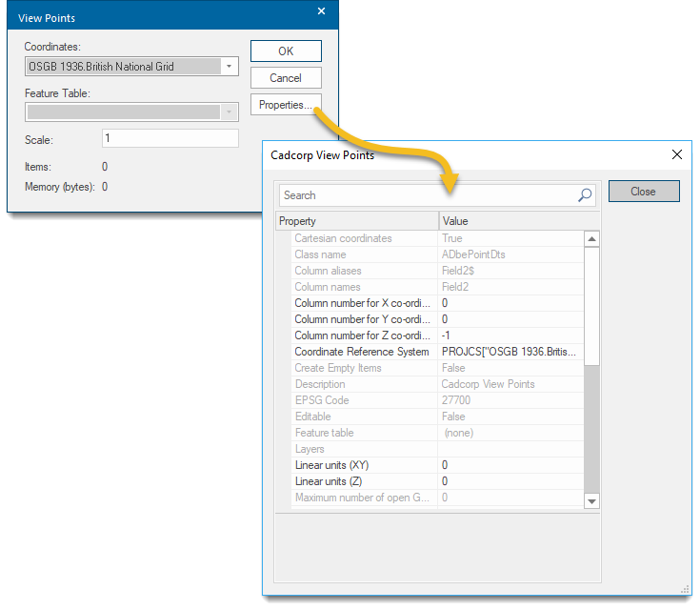
Task: Click the search magnifier icon
Action: pyautogui.click(x=585, y=195)
